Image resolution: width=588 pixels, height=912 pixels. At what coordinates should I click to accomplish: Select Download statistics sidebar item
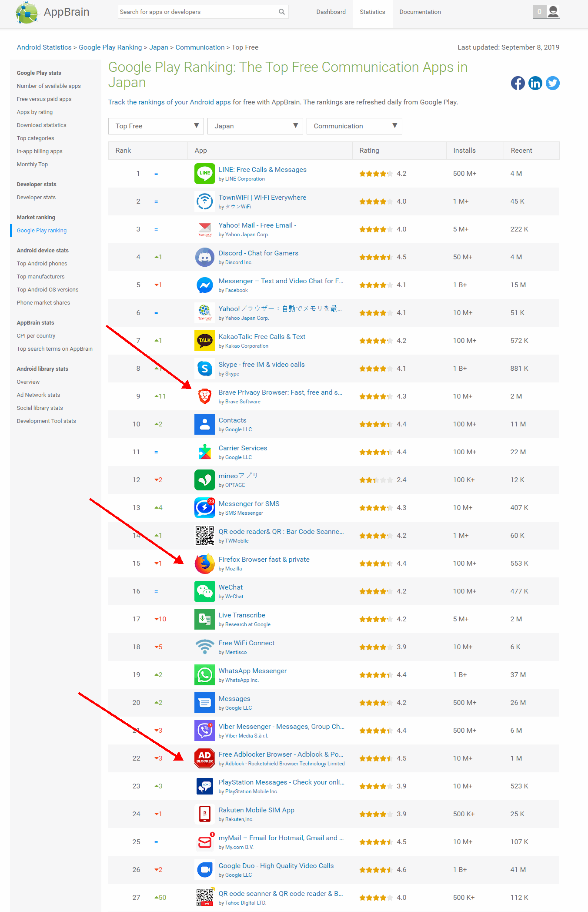click(41, 125)
